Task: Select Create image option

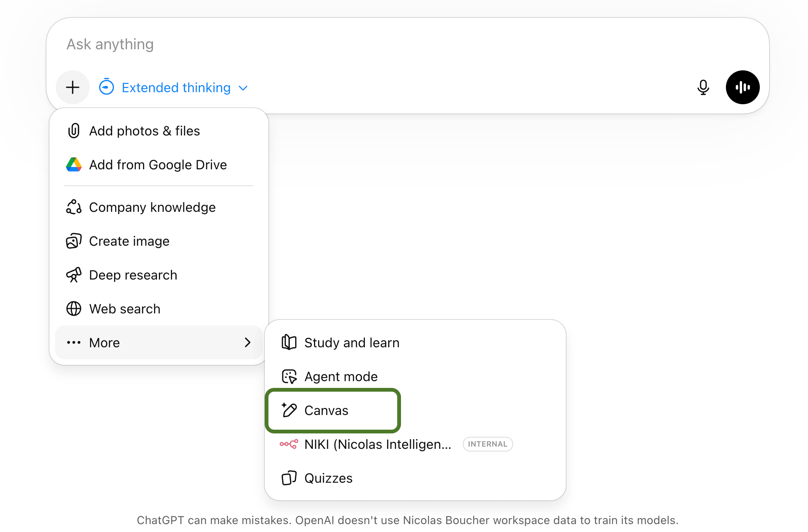Action: tap(129, 241)
